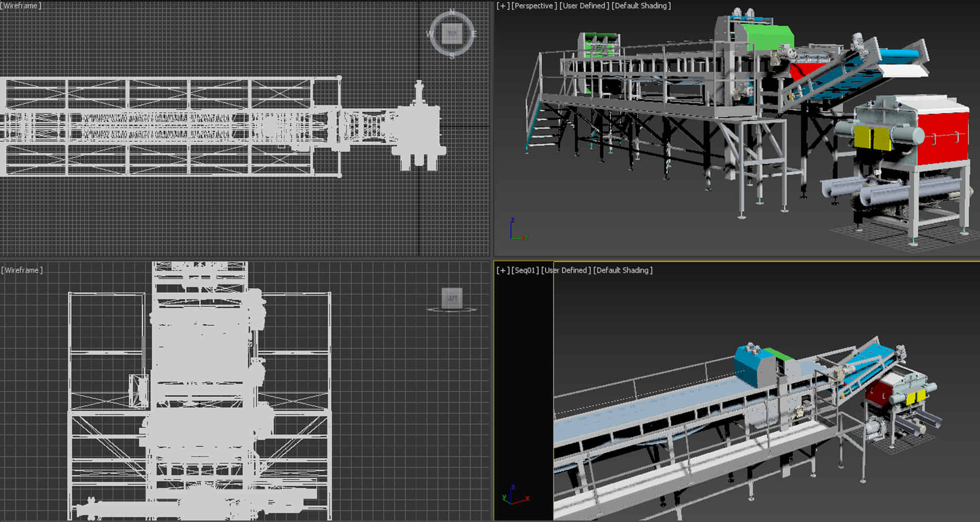Screen dimensions: 980x522
Task: Open the Seq01 camera view menu
Action: [x=525, y=270]
